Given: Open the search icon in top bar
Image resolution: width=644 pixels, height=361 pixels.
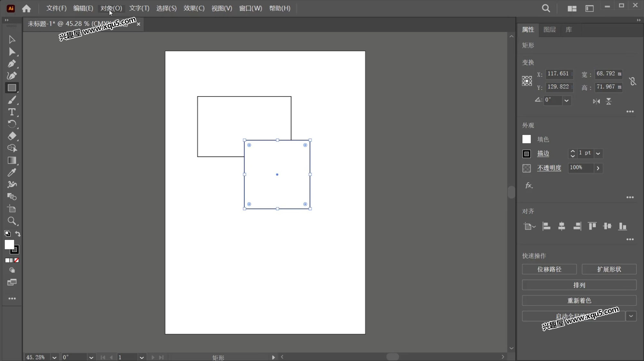Looking at the screenshot, I should click(x=546, y=8).
